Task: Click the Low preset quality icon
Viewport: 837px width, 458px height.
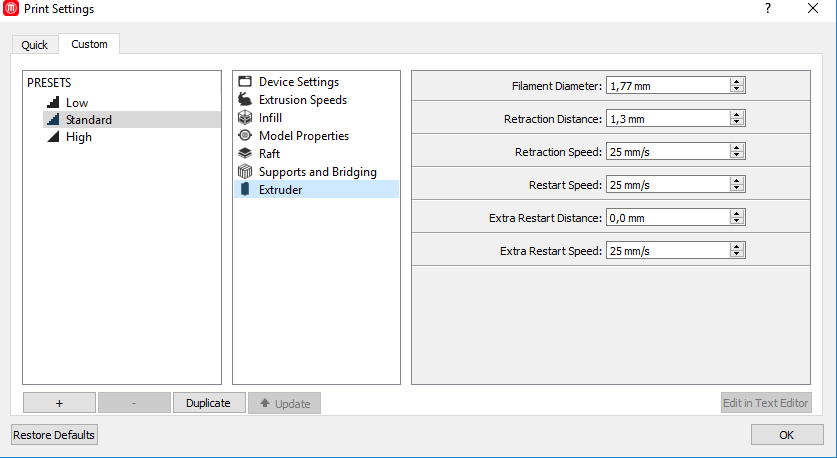Action: (x=53, y=102)
